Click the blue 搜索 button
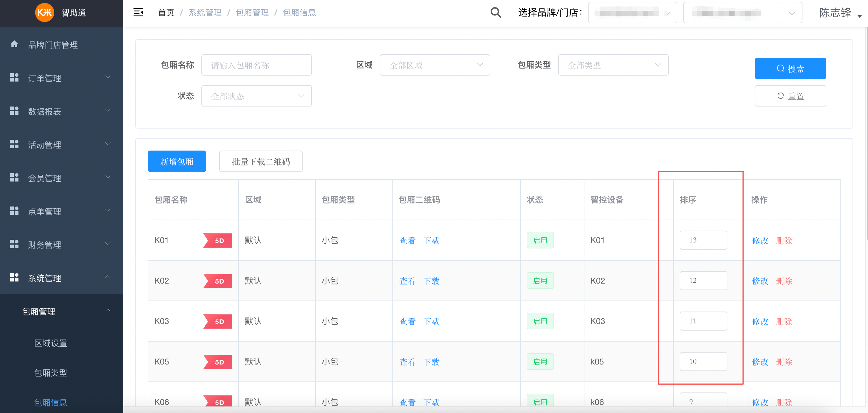 (x=790, y=69)
